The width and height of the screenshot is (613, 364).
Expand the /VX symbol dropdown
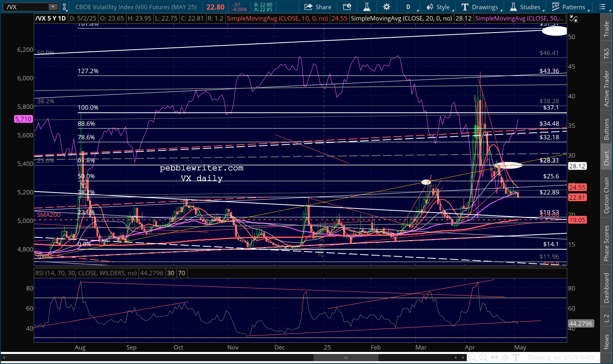53,7
